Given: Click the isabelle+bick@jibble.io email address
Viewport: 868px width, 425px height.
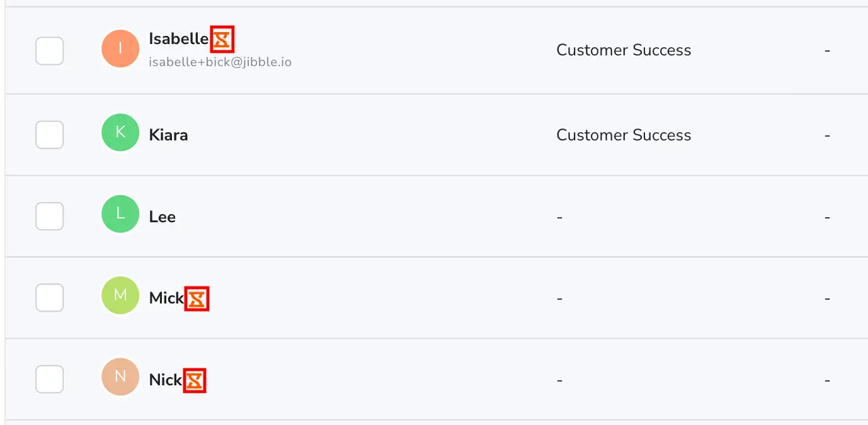Looking at the screenshot, I should click(220, 62).
